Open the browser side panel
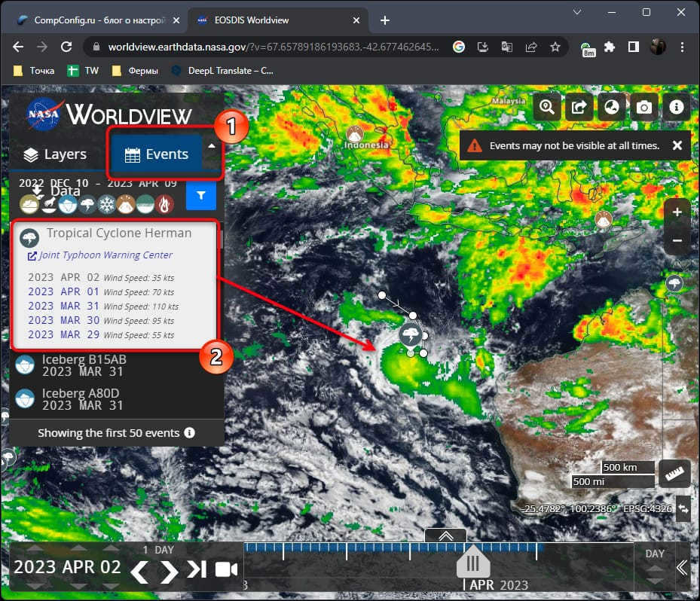This screenshot has height=601, width=700. [634, 47]
